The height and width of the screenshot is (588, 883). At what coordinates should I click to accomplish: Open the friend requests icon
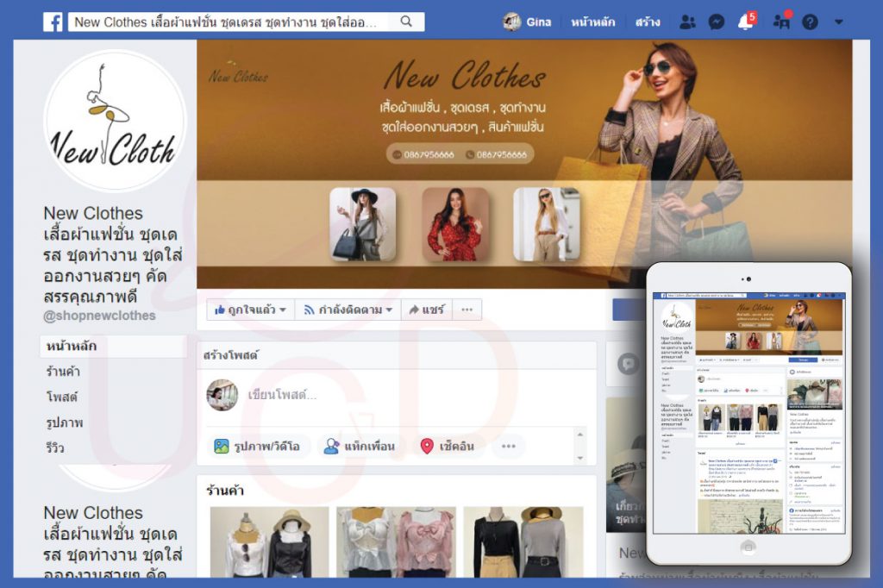687,22
